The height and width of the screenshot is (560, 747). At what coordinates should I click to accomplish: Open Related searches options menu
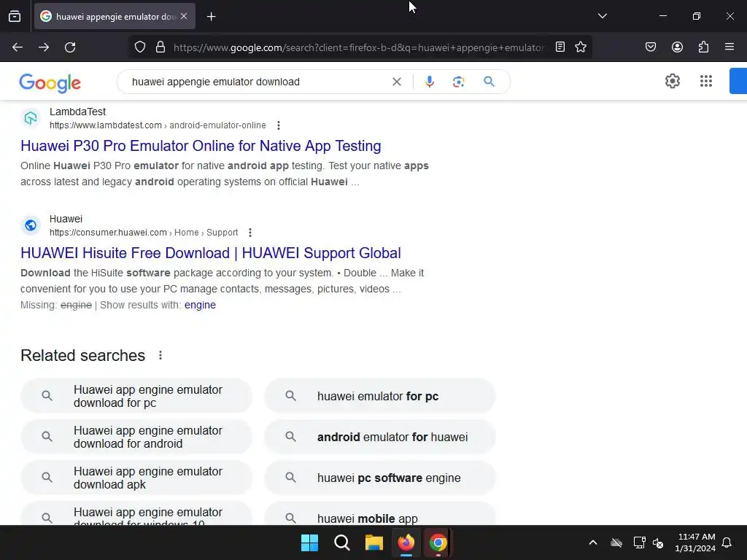click(160, 355)
